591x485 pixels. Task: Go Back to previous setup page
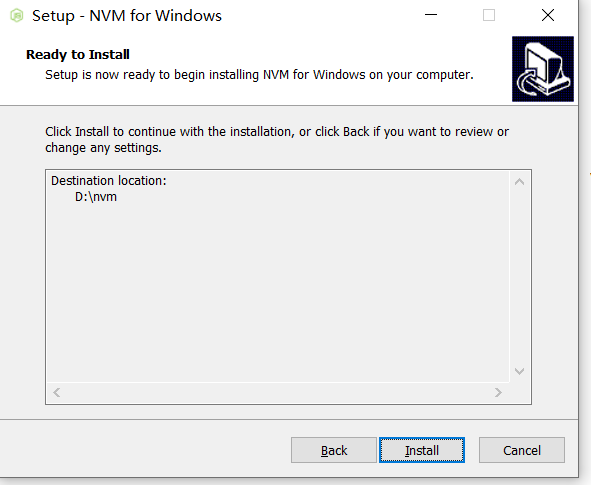point(334,450)
